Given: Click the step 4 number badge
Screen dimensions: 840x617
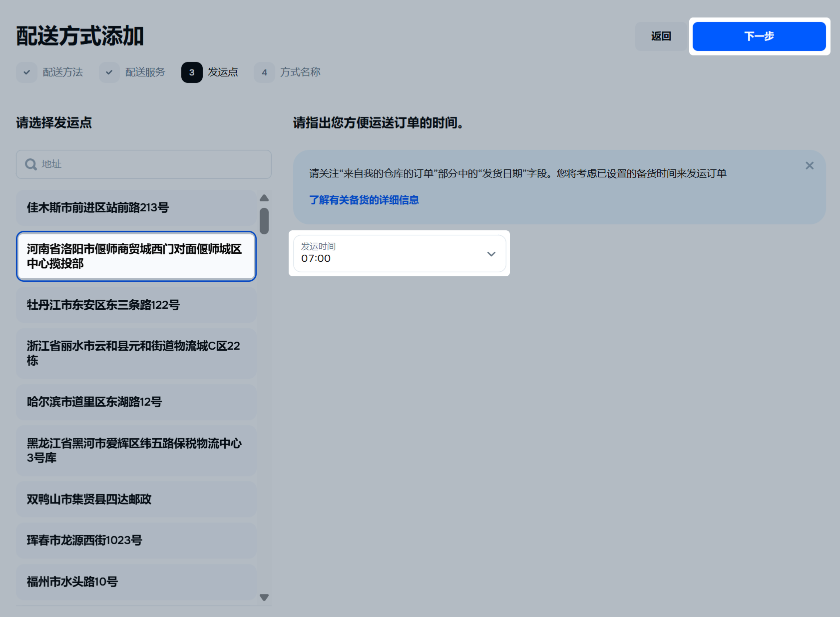Looking at the screenshot, I should click(264, 72).
